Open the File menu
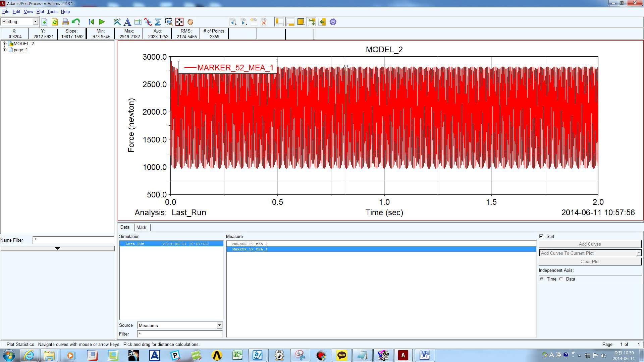Screen dimensions: 644x362 point(6,11)
